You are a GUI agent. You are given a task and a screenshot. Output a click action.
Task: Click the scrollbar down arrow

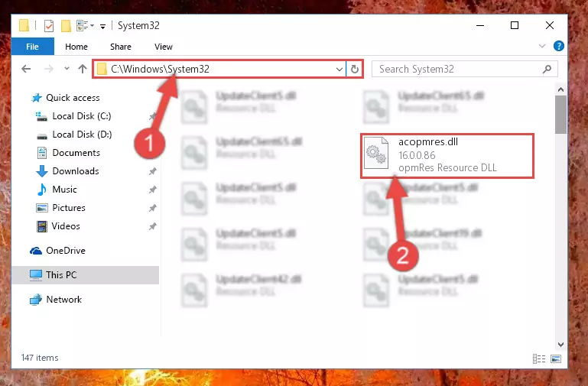pyautogui.click(x=560, y=345)
